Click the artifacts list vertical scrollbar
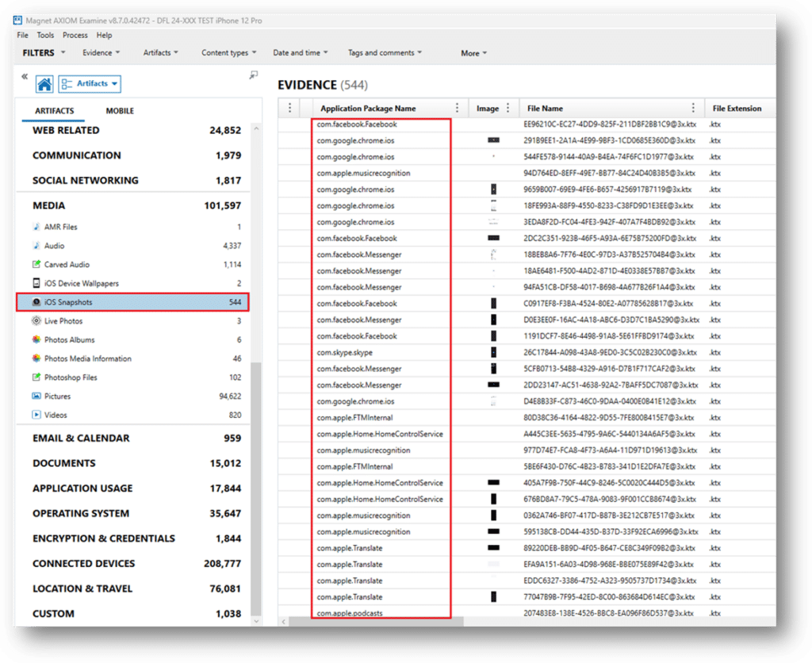Screen dimensions: 812x663 click(x=256, y=489)
